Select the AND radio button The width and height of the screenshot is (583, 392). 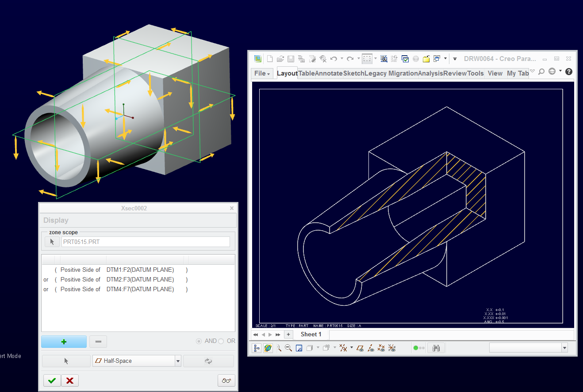pyautogui.click(x=199, y=341)
